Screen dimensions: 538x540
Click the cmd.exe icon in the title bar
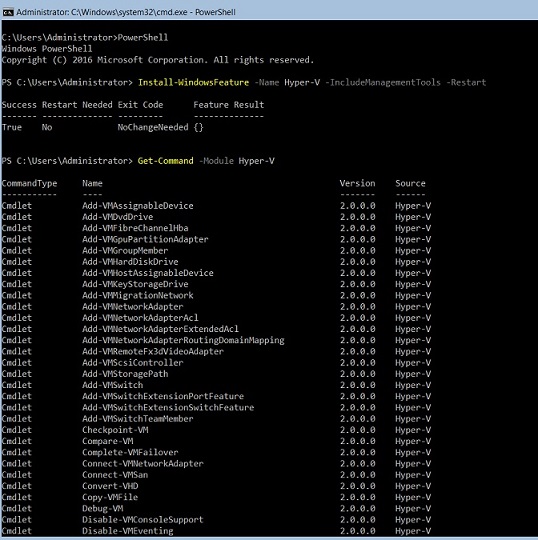click(8, 12)
